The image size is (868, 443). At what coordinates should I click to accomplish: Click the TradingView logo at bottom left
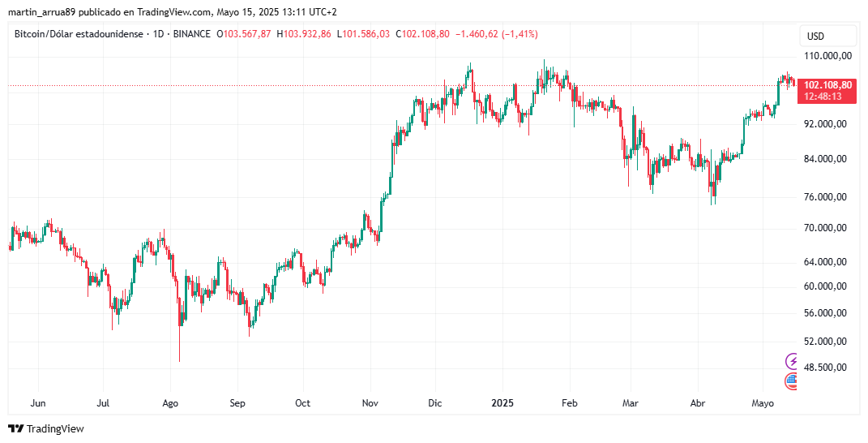[x=46, y=428]
